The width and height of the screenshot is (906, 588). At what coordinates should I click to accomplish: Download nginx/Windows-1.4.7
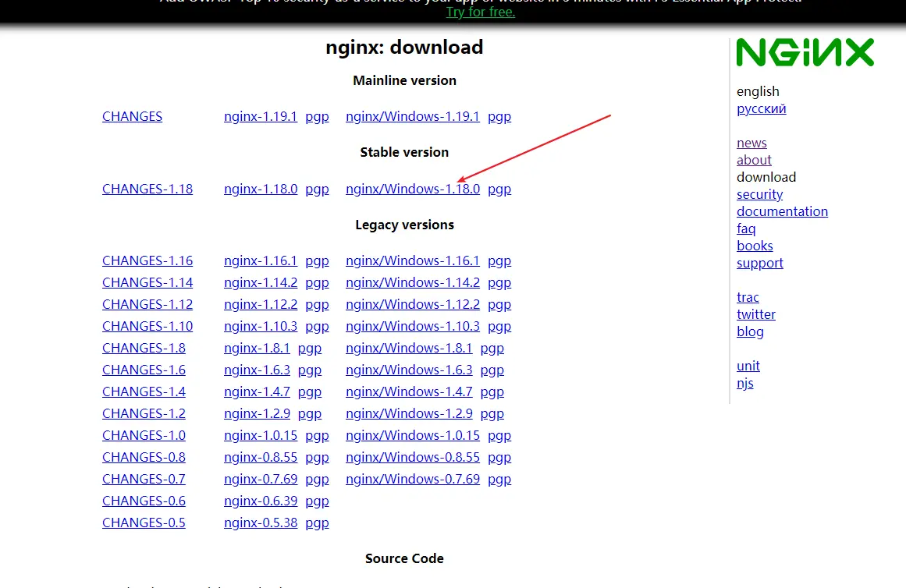409,391
